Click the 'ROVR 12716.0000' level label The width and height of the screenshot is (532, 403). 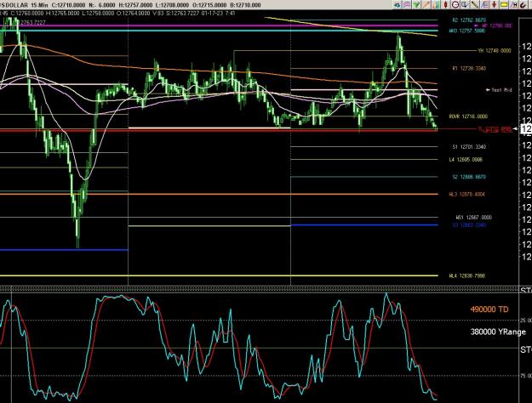pos(468,116)
